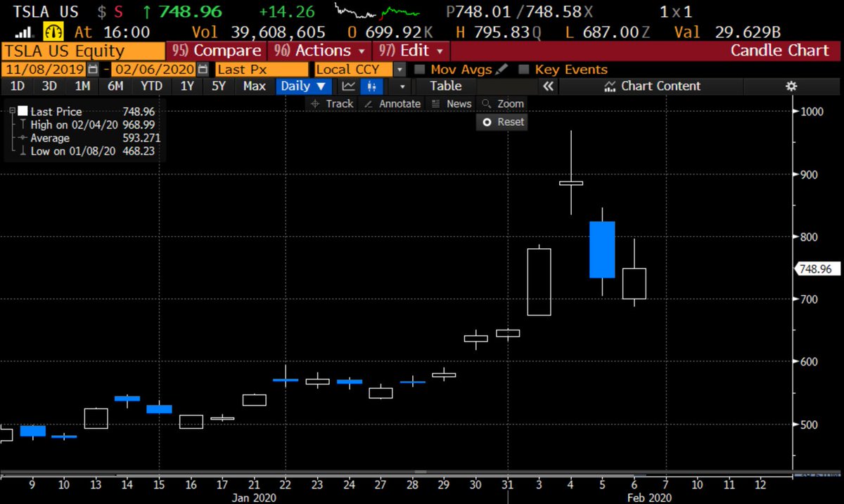Open Chart Content panel
The image size is (844, 504).
tap(653, 86)
